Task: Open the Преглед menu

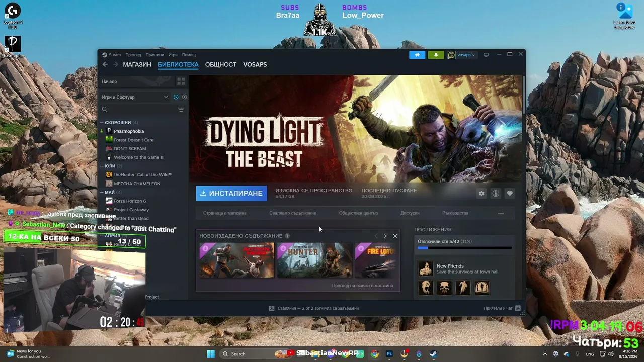Action: [133, 55]
